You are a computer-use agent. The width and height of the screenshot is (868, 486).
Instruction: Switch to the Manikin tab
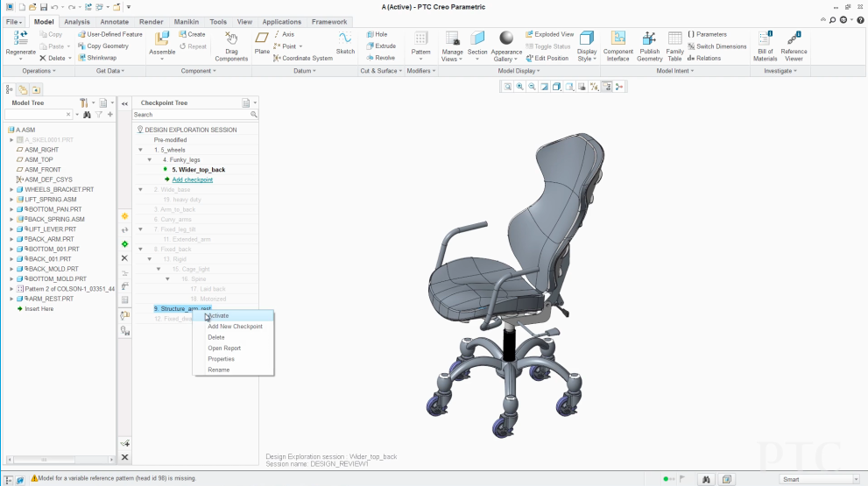tap(186, 22)
